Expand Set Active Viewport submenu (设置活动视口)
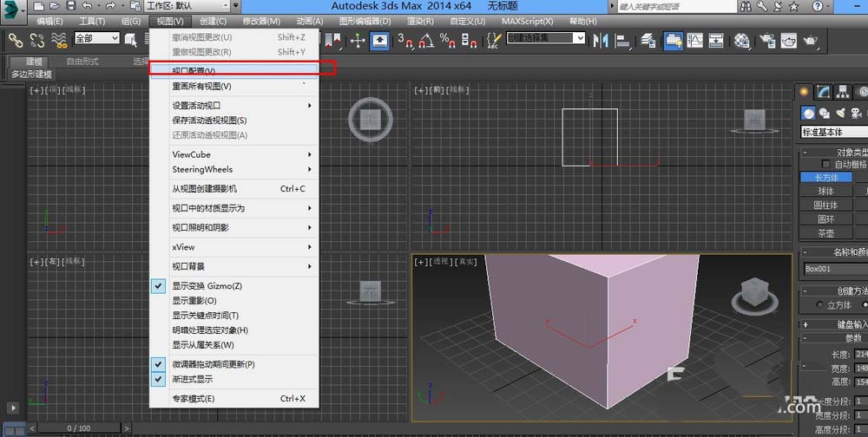Screen dimensions: 868x437 [x=234, y=105]
